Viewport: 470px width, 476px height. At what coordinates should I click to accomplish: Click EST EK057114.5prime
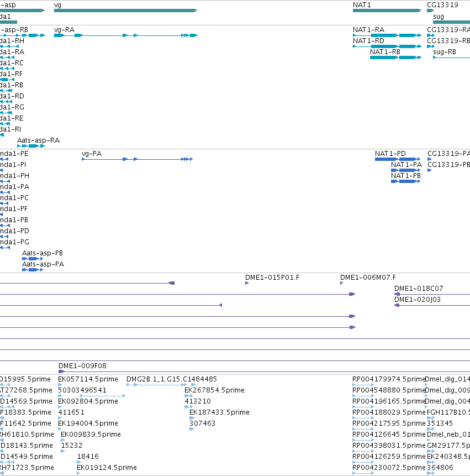tap(88, 379)
